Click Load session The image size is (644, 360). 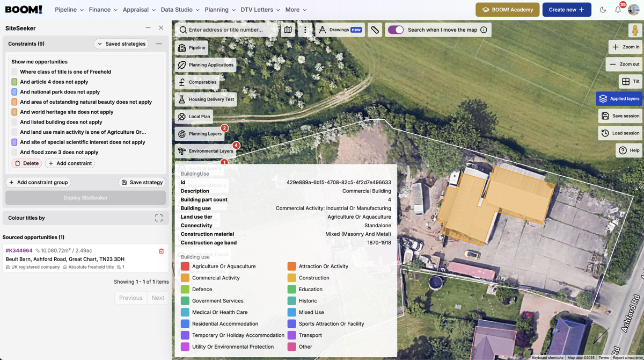[x=620, y=133]
